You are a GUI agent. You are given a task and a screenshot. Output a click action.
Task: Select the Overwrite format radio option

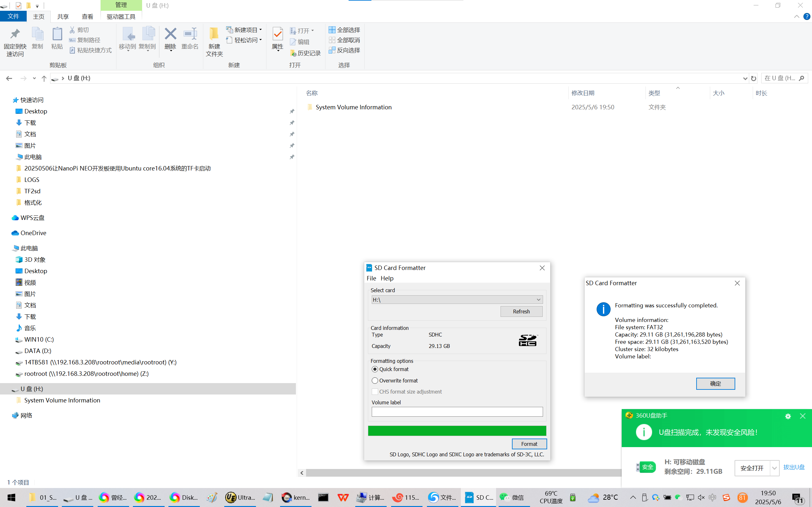coord(375,381)
